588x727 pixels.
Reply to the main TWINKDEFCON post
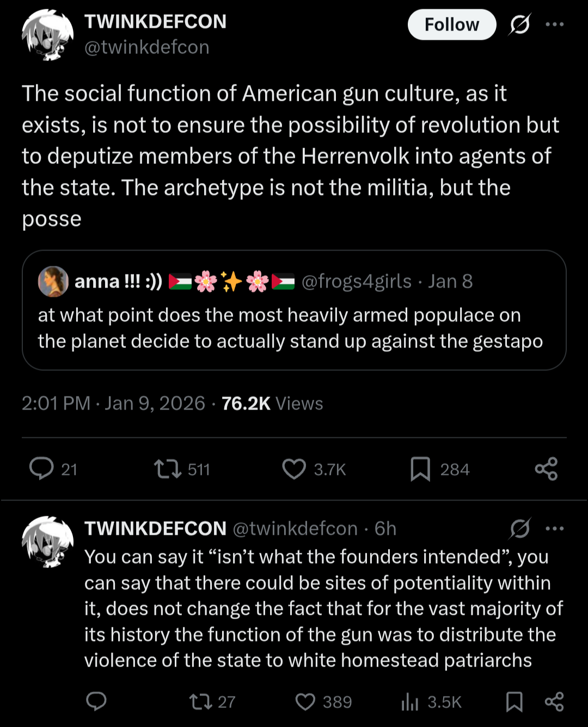(41, 469)
